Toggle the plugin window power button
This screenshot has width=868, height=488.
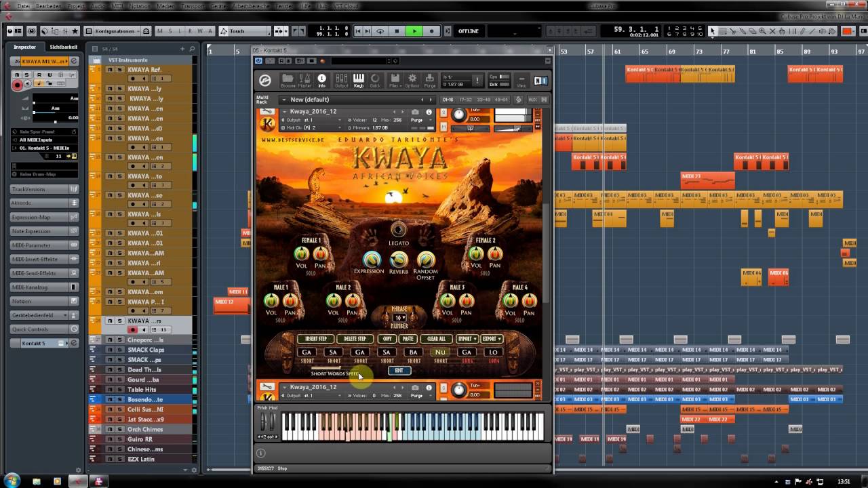pyautogui.click(x=259, y=61)
